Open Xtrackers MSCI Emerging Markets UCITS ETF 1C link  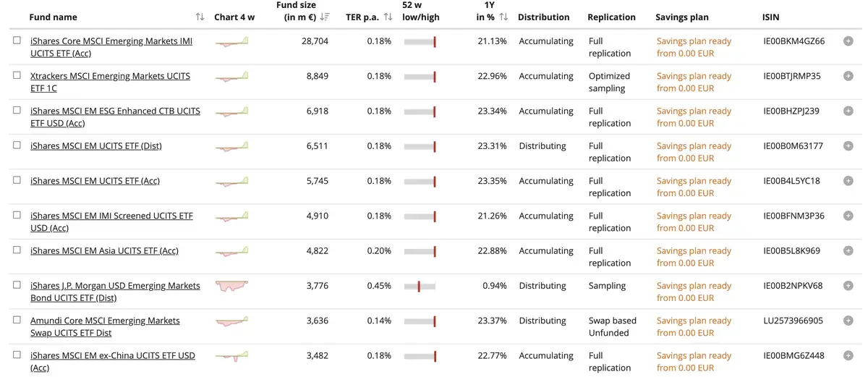pyautogui.click(x=110, y=82)
